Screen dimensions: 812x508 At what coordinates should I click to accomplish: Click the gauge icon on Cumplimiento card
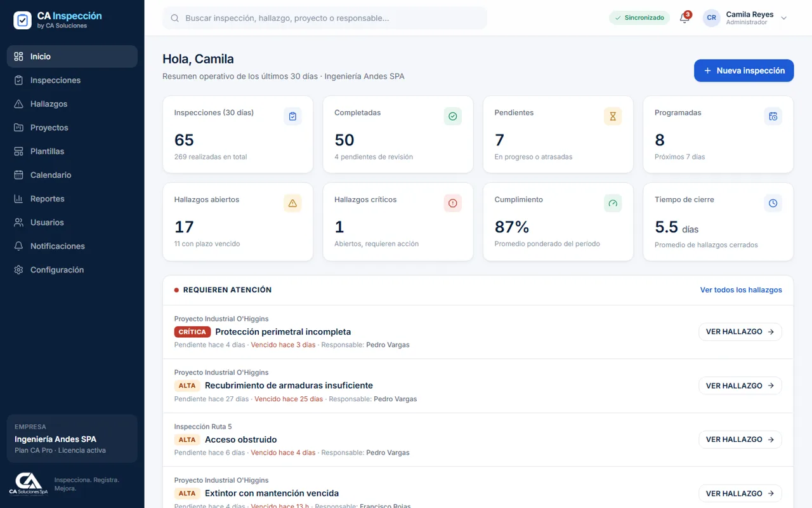click(613, 203)
